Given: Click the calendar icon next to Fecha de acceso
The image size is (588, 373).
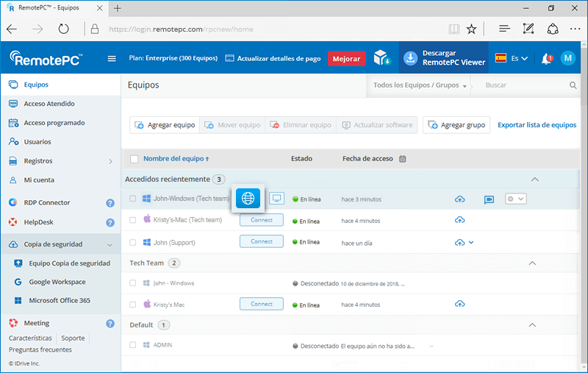Looking at the screenshot, I should 403,159.
